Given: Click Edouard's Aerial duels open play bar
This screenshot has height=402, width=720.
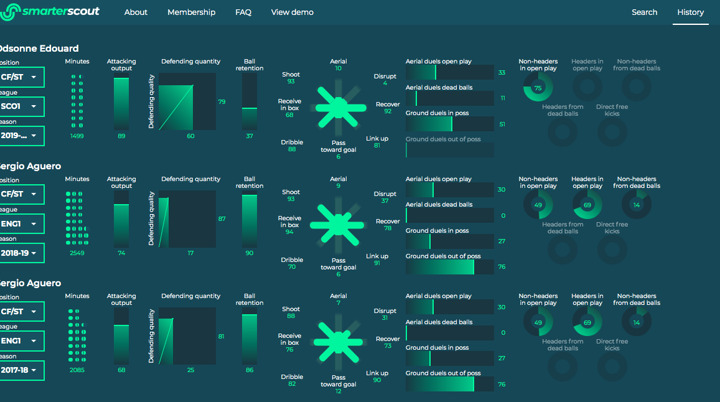Looking at the screenshot, I should [450, 73].
